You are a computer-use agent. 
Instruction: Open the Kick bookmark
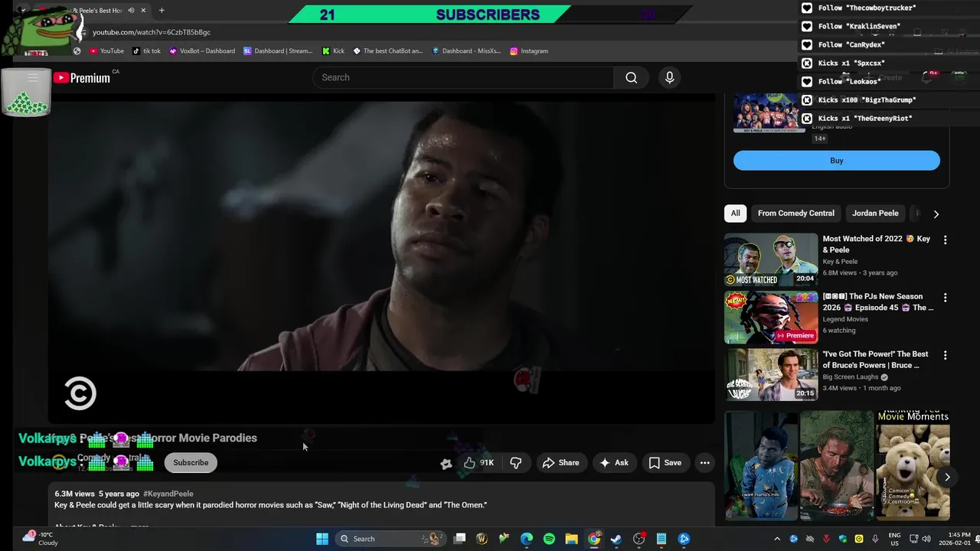333,51
